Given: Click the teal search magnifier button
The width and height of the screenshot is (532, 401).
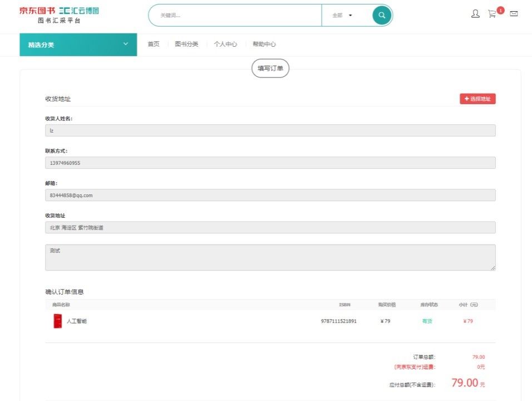Looking at the screenshot, I should [382, 16].
